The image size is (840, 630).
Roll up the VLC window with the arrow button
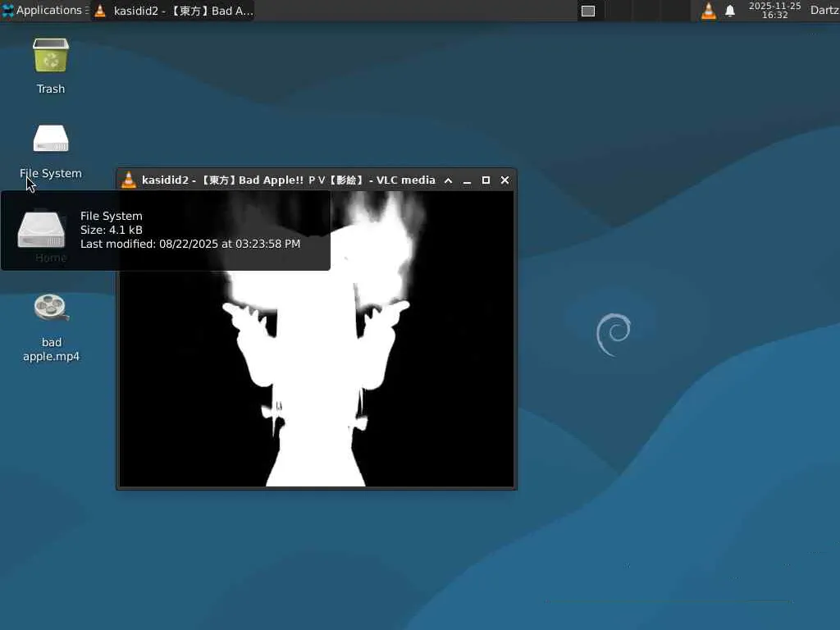449,180
